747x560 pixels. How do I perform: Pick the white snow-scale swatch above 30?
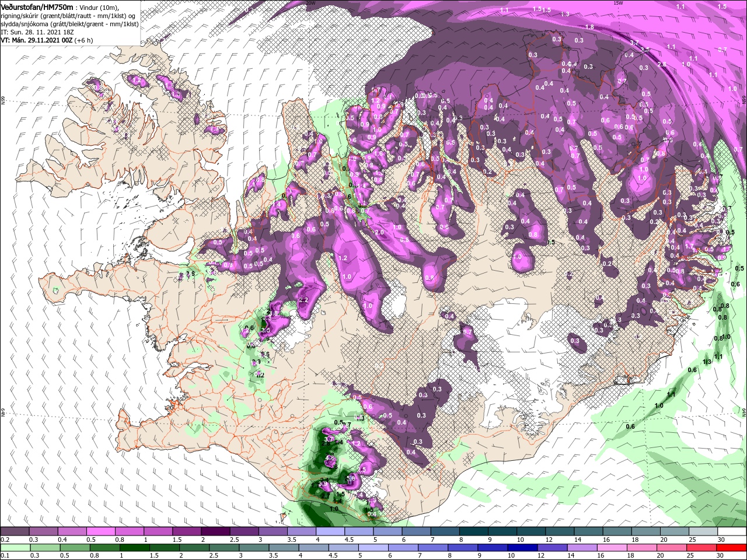pos(732,531)
